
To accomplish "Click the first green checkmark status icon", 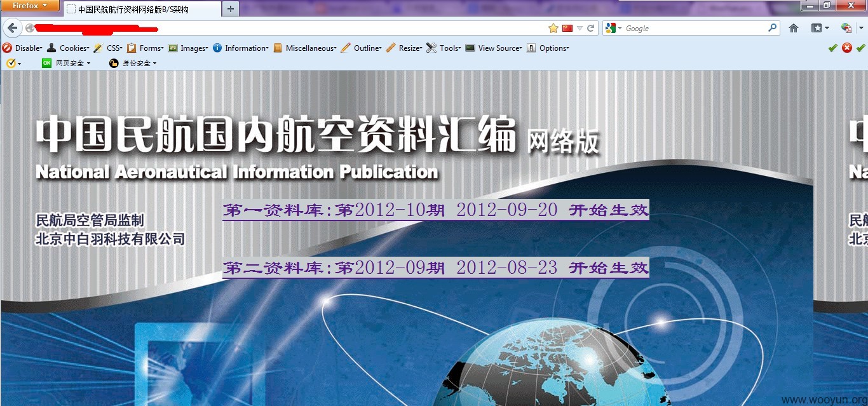I will (x=832, y=48).
